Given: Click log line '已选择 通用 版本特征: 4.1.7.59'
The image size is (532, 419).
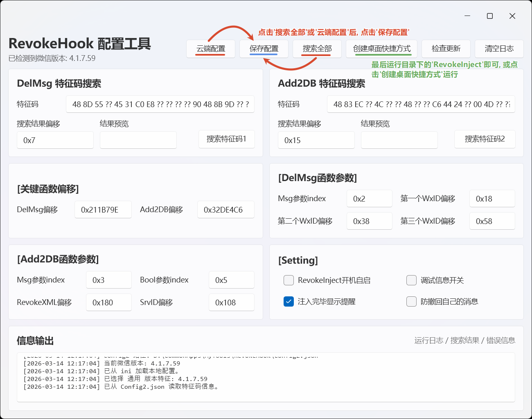Looking at the screenshot, I should [x=115, y=379].
